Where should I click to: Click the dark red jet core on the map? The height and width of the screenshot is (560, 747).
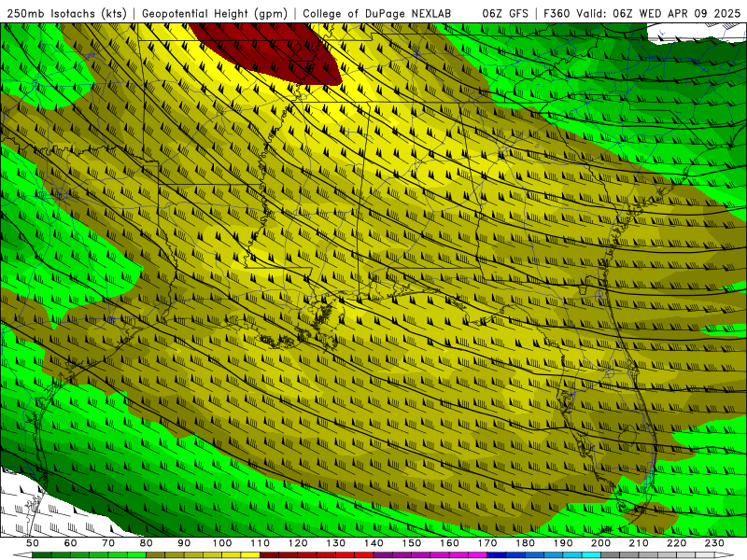tap(272, 52)
